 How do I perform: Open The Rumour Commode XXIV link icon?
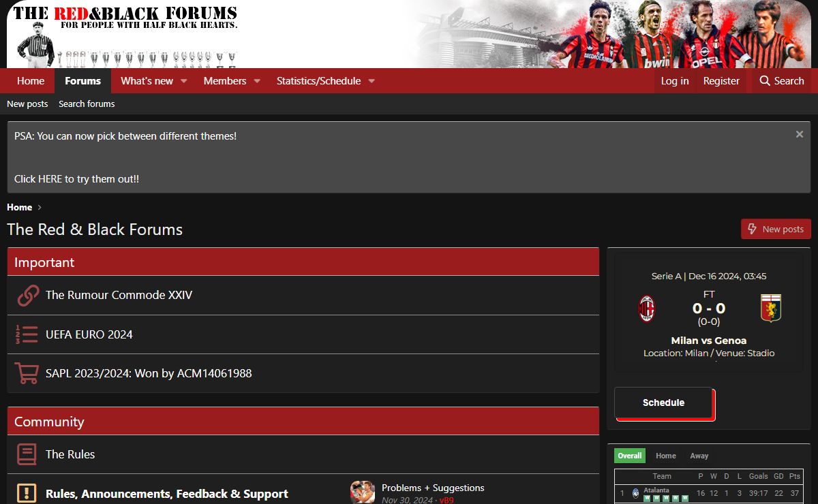tap(27, 296)
